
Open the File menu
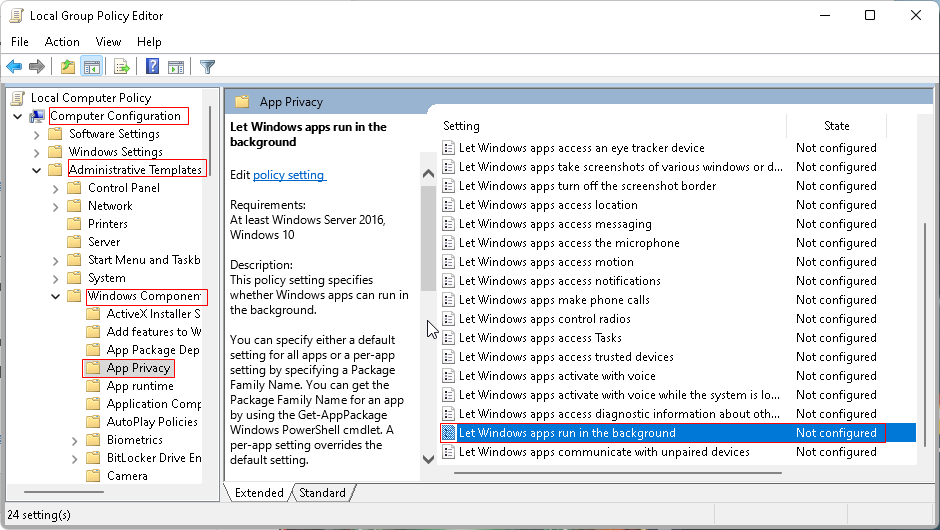coord(20,41)
